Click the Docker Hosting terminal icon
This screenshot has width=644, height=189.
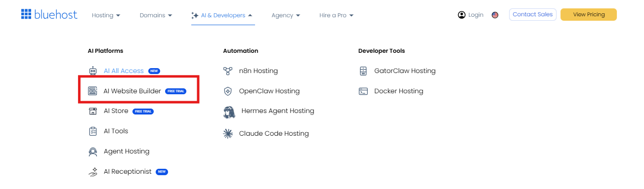(363, 91)
